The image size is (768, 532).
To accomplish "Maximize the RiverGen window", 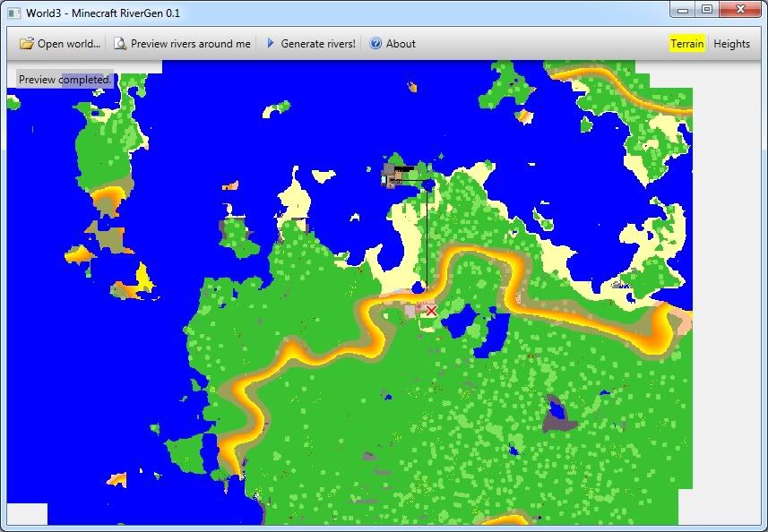I will (707, 9).
